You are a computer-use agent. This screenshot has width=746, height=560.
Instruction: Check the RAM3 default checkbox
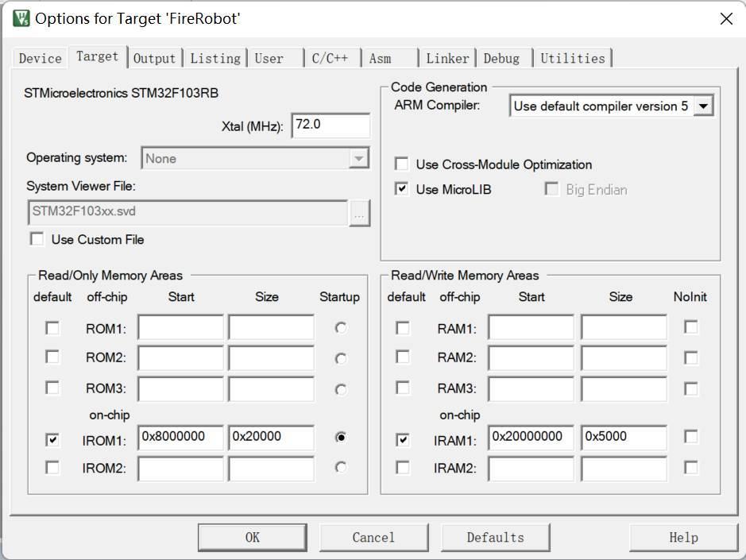(x=403, y=388)
